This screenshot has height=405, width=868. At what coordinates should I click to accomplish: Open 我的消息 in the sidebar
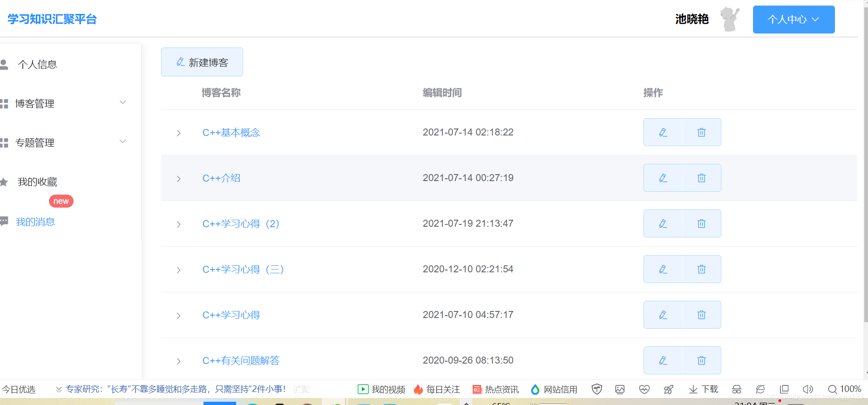point(35,222)
